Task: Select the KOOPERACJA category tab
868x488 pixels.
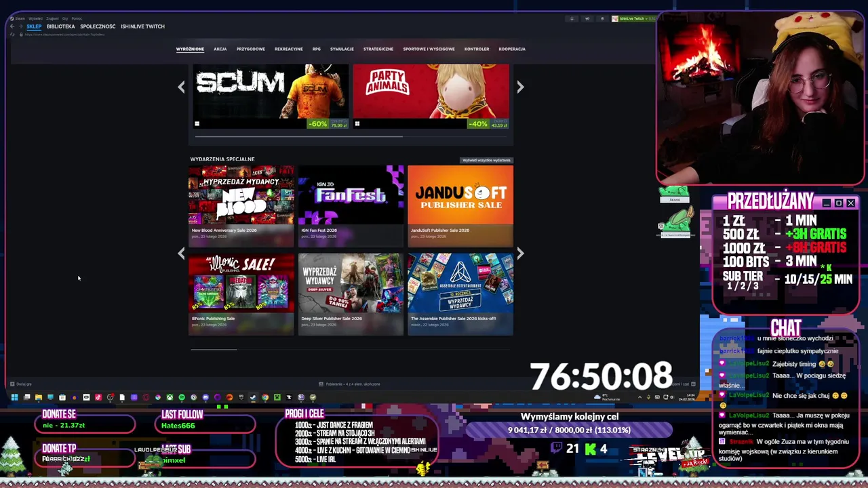Action: tap(512, 49)
